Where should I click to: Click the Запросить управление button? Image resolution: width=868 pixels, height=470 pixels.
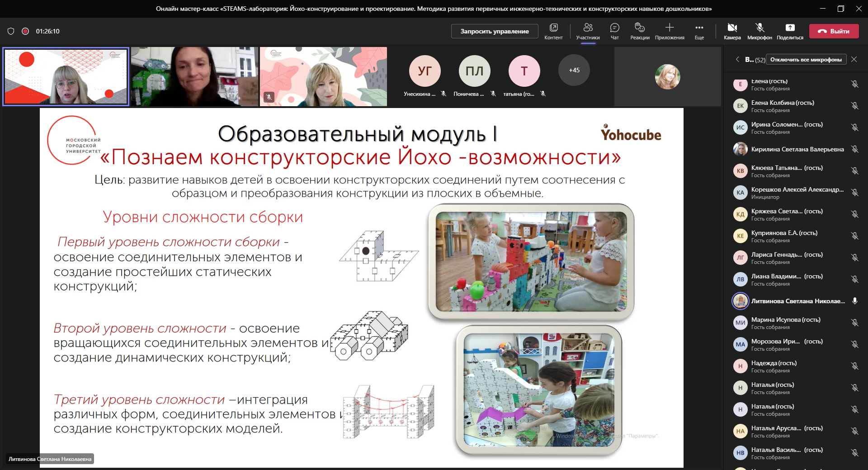tap(494, 31)
